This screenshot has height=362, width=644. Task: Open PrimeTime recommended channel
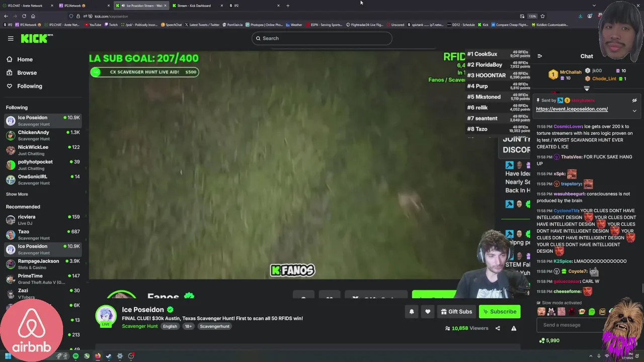43,279
